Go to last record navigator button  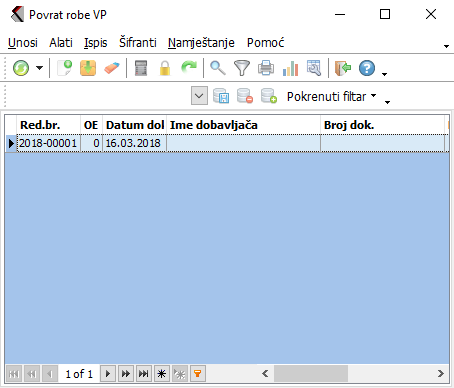tap(144, 374)
